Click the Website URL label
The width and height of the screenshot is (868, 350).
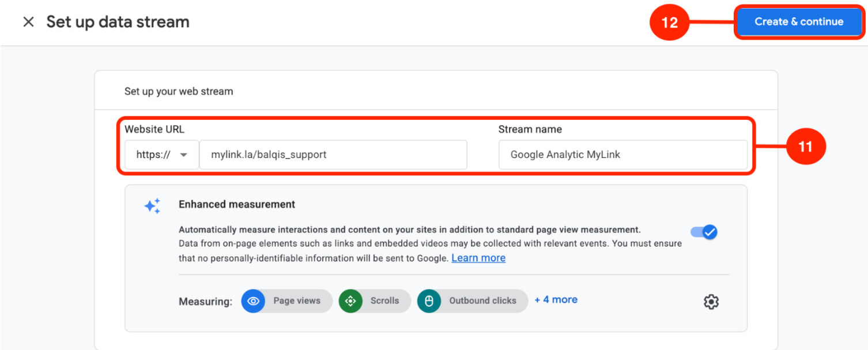pyautogui.click(x=154, y=129)
